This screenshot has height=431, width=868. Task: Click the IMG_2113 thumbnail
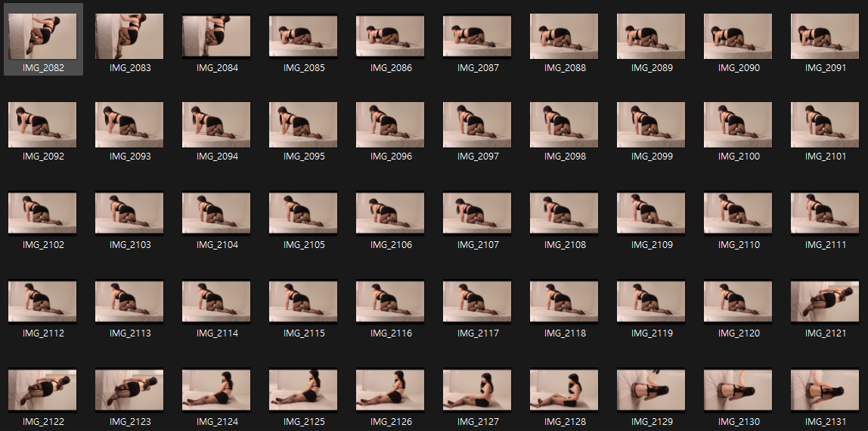tap(129, 302)
